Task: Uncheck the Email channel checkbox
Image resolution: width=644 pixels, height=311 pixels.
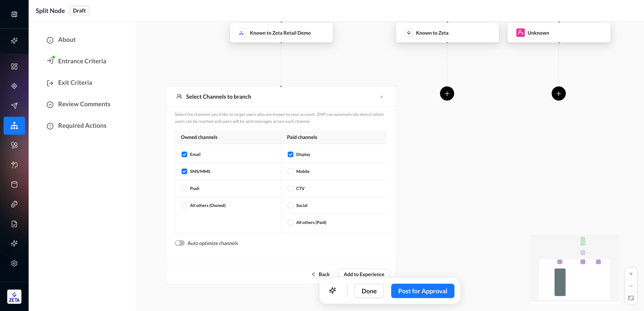Action: point(184,154)
